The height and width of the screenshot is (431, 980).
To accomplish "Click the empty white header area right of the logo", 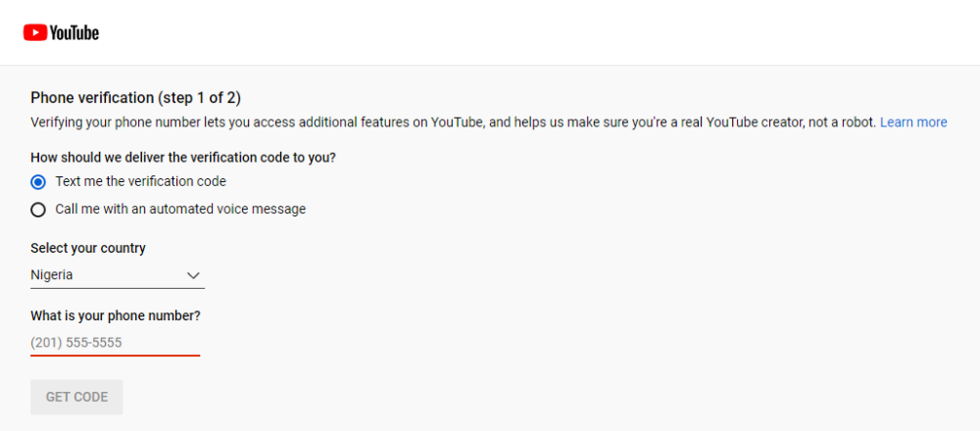I will coord(539,32).
